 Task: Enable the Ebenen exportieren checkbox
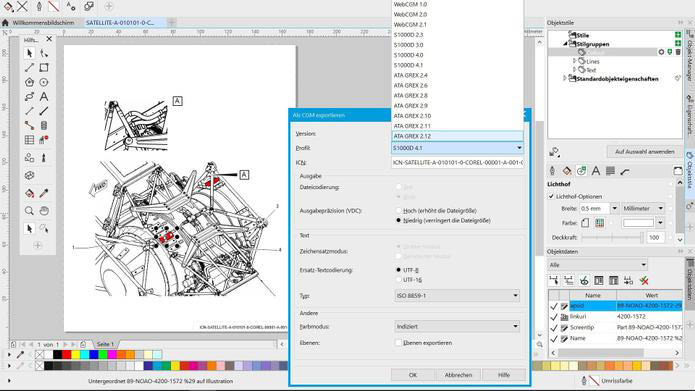point(398,343)
